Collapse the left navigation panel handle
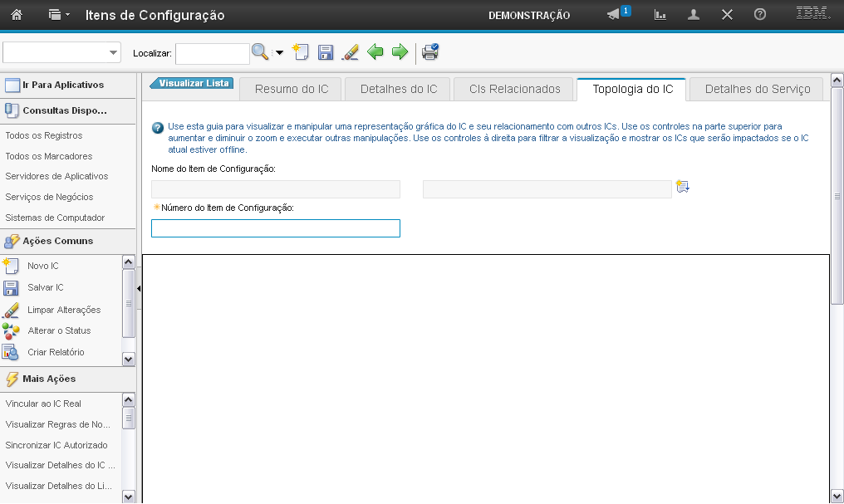This screenshot has height=504, width=844. click(139, 288)
